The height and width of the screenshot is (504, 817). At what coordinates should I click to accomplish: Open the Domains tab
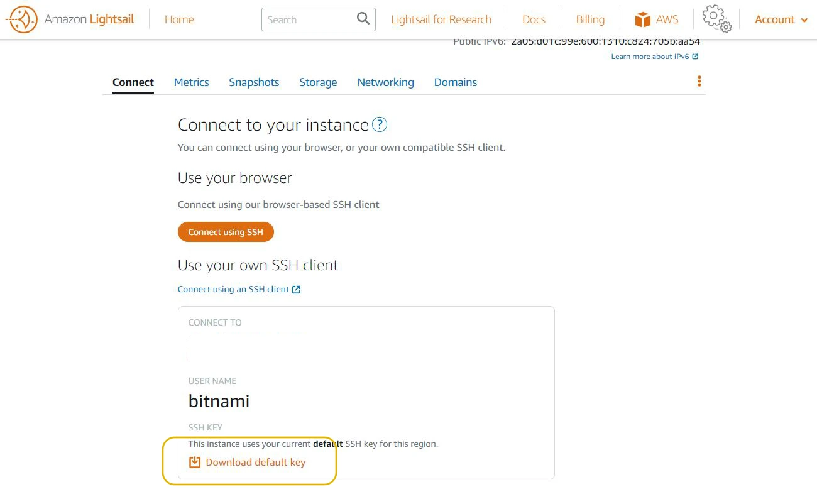(x=455, y=82)
